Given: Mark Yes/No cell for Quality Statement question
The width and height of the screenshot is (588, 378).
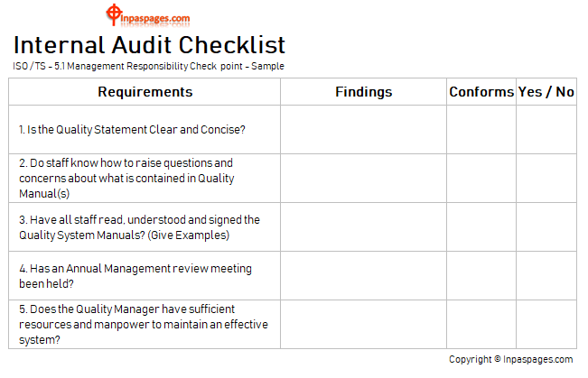Looking at the screenshot, I should coord(546,130).
